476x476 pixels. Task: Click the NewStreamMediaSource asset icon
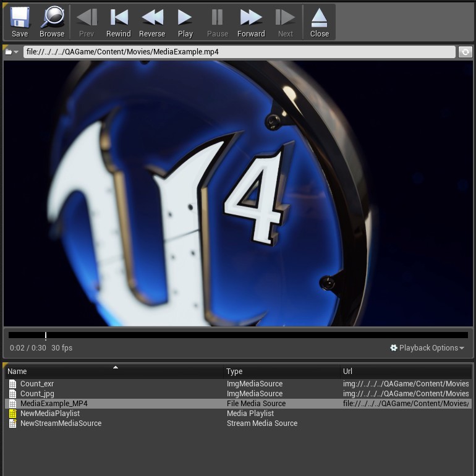(12, 423)
